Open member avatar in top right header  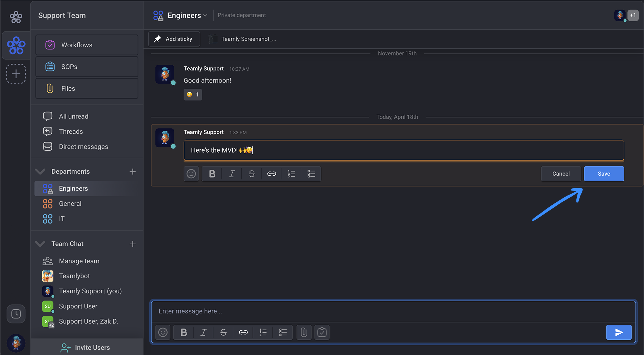[x=620, y=15]
